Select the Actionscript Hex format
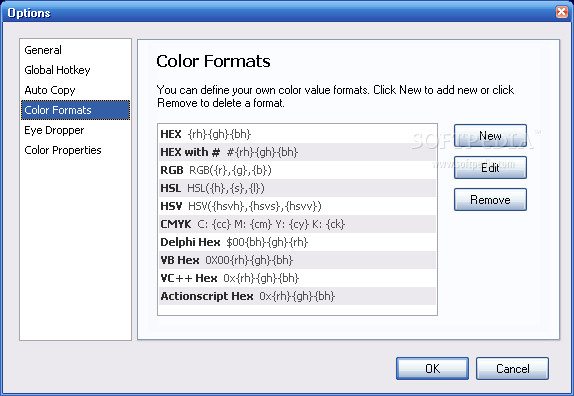574x396 pixels. pyautogui.click(x=297, y=296)
